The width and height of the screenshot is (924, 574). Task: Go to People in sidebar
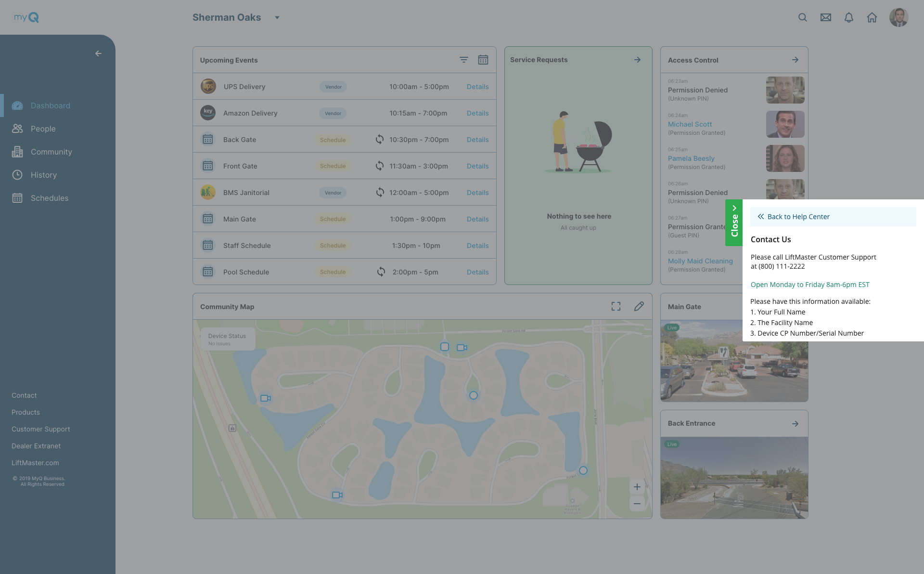pyautogui.click(x=43, y=129)
